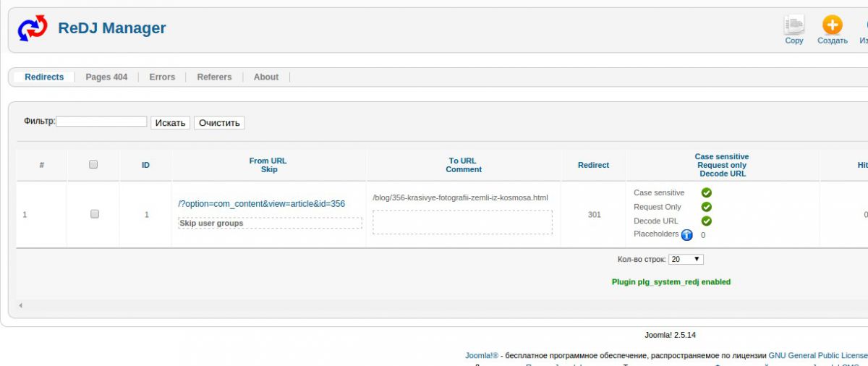The image size is (868, 366).
Task: Click the ReDJ Manager logo icon
Action: point(33,29)
